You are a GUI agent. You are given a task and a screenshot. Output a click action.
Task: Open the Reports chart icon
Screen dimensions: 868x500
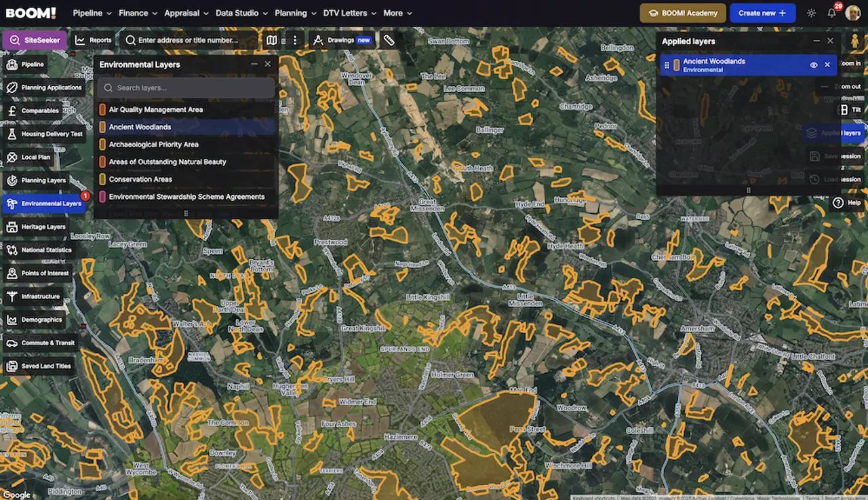pyautogui.click(x=80, y=40)
